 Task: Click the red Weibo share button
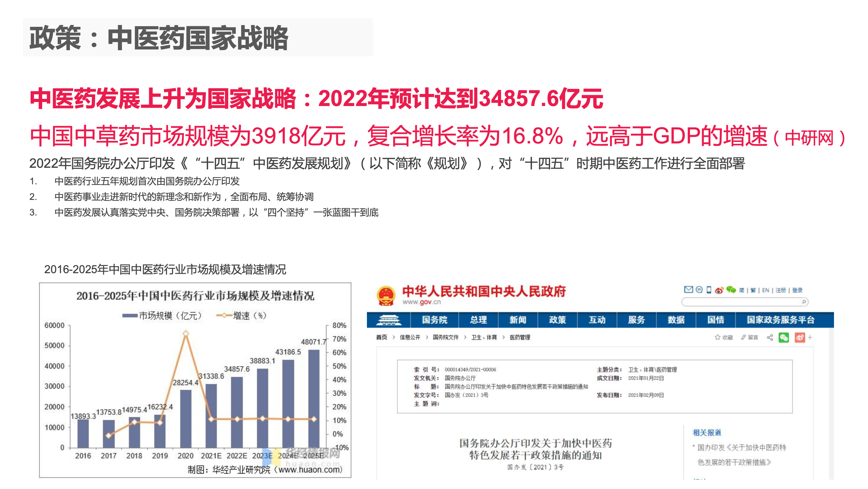tap(800, 337)
